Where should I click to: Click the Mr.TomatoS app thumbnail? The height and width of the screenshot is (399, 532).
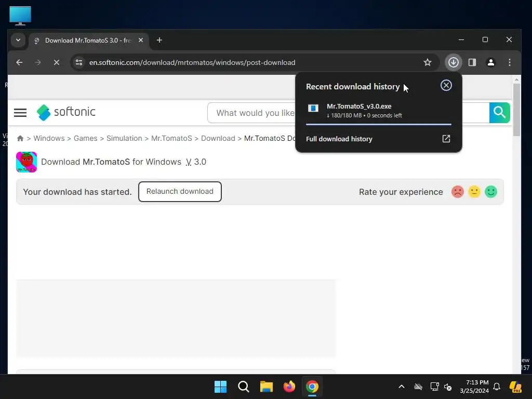(x=26, y=162)
